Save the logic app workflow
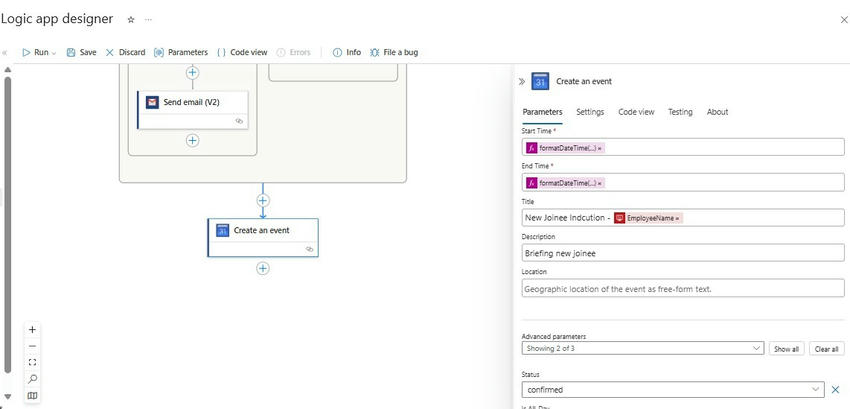Viewport: 850px width, 409px height. [x=82, y=52]
